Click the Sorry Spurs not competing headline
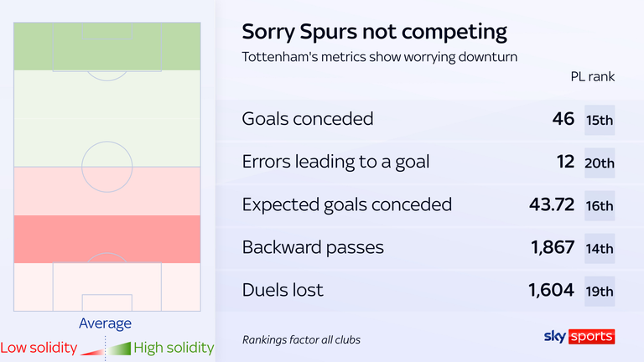Screen dimensions: 644x362 tap(374, 32)
